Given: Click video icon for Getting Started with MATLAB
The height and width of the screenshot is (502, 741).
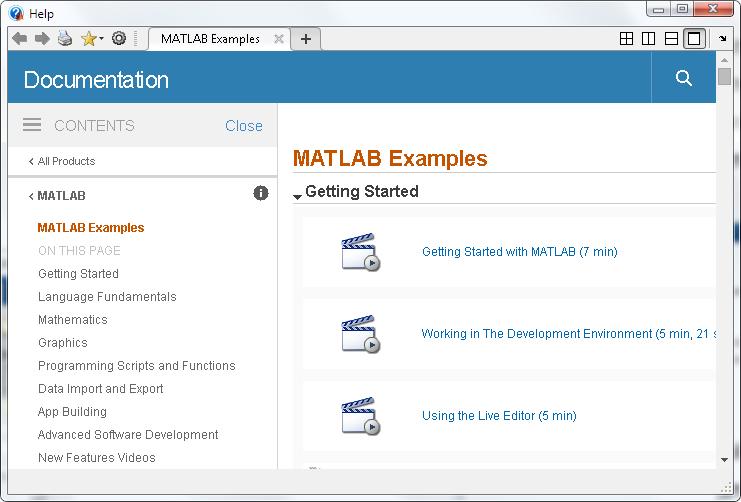Looking at the screenshot, I should (361, 252).
